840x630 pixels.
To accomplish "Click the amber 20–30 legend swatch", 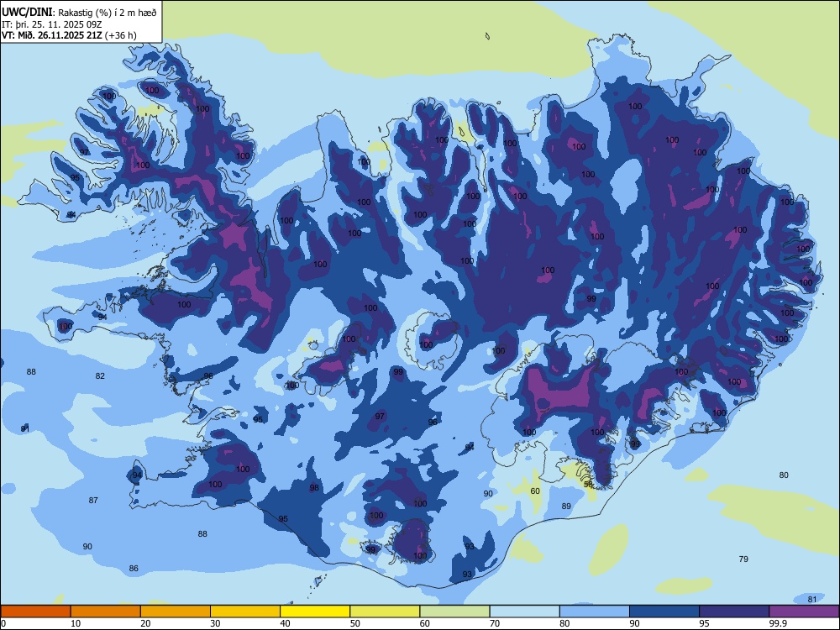I will [x=176, y=612].
